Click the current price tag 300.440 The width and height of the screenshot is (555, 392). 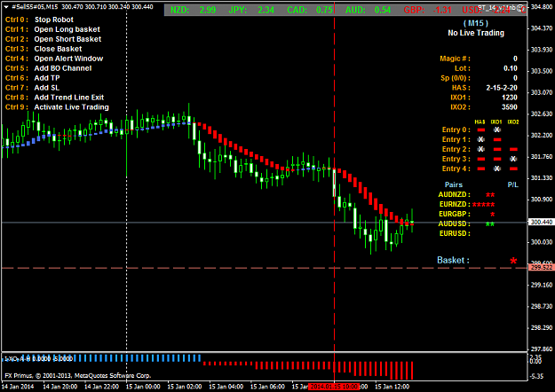541,222
